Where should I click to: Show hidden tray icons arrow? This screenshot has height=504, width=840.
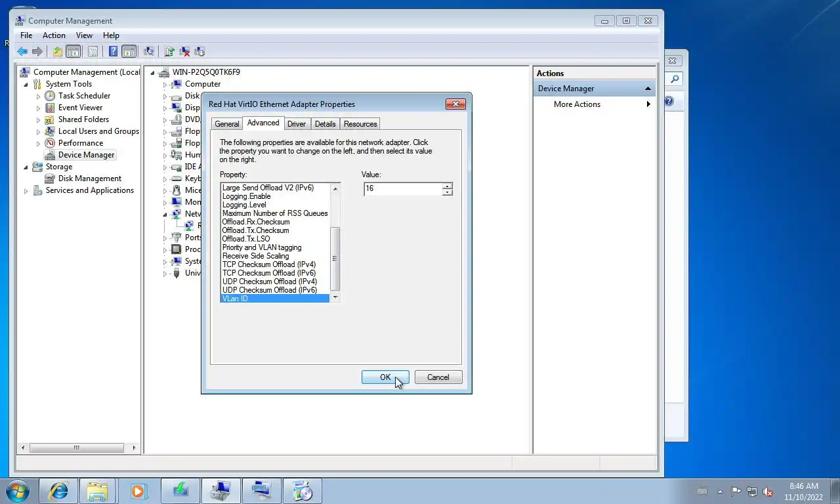(720, 492)
